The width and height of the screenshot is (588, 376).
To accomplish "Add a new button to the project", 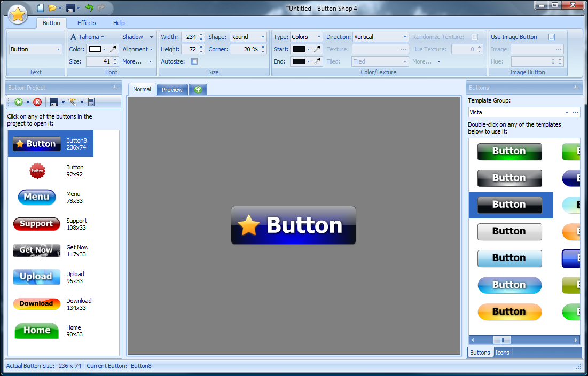I will pyautogui.click(x=18, y=101).
